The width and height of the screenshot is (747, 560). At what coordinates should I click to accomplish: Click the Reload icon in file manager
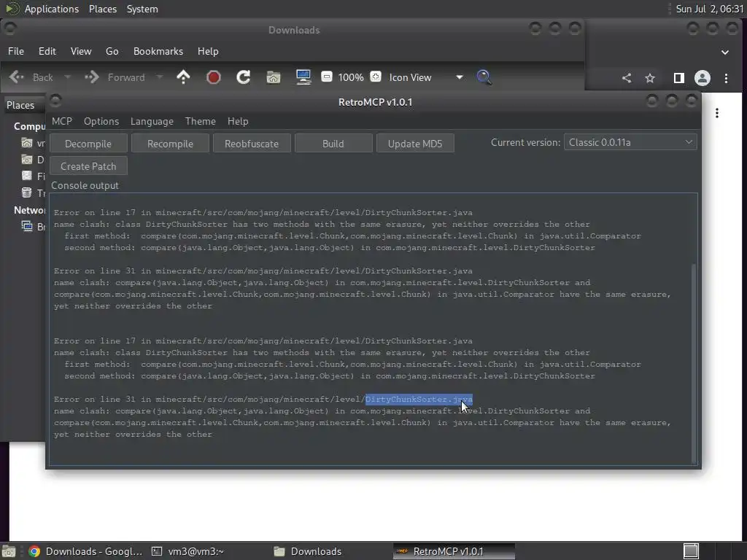(244, 77)
